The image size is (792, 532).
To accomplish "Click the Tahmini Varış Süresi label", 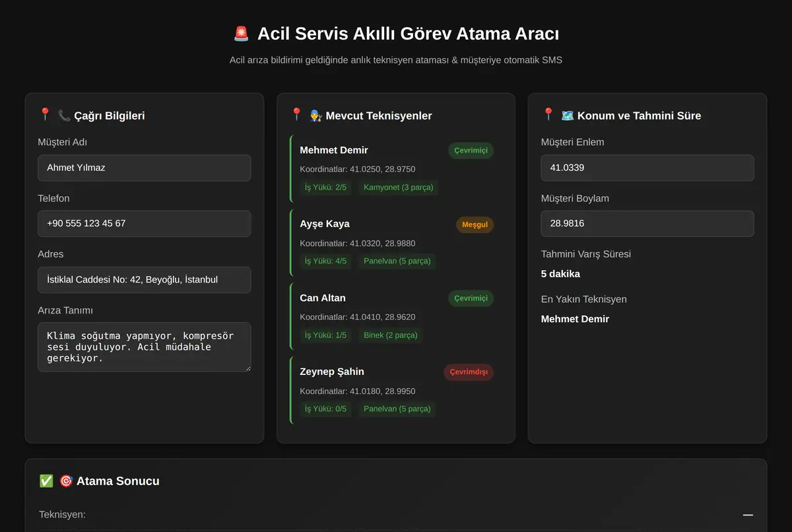I will pos(586,254).
